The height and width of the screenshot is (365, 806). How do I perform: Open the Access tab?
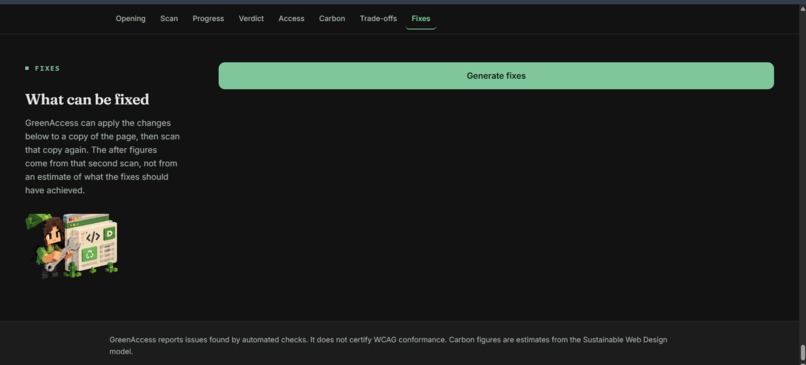[x=291, y=19]
